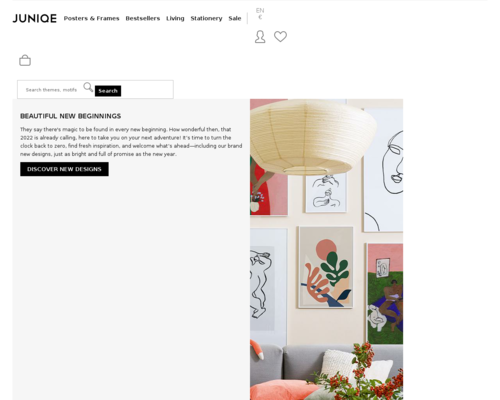
Task: Click the JUNIQE logo
Action: click(35, 18)
